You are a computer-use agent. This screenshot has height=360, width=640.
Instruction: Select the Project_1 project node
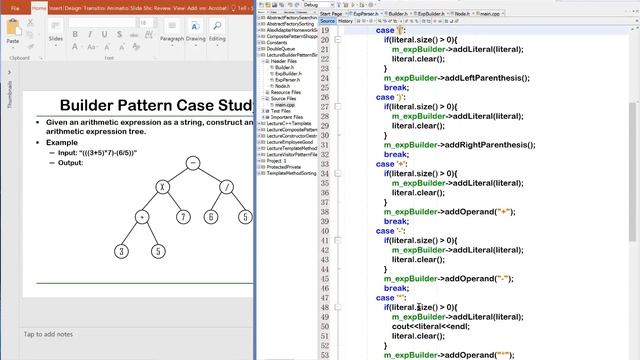(x=276, y=161)
